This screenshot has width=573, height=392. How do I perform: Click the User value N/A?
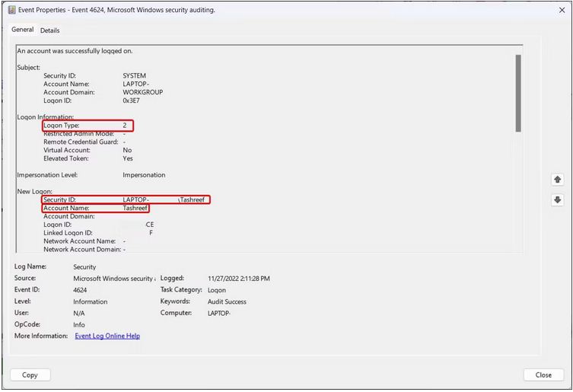pyautogui.click(x=79, y=313)
